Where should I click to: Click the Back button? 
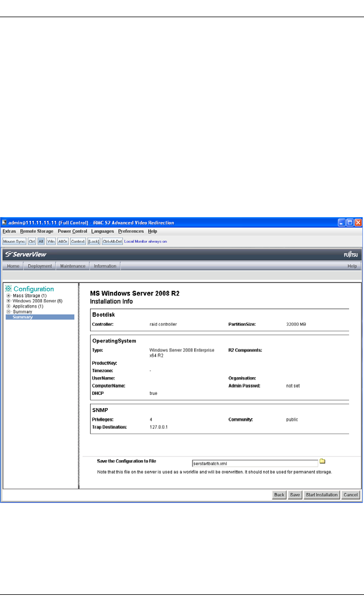(279, 495)
